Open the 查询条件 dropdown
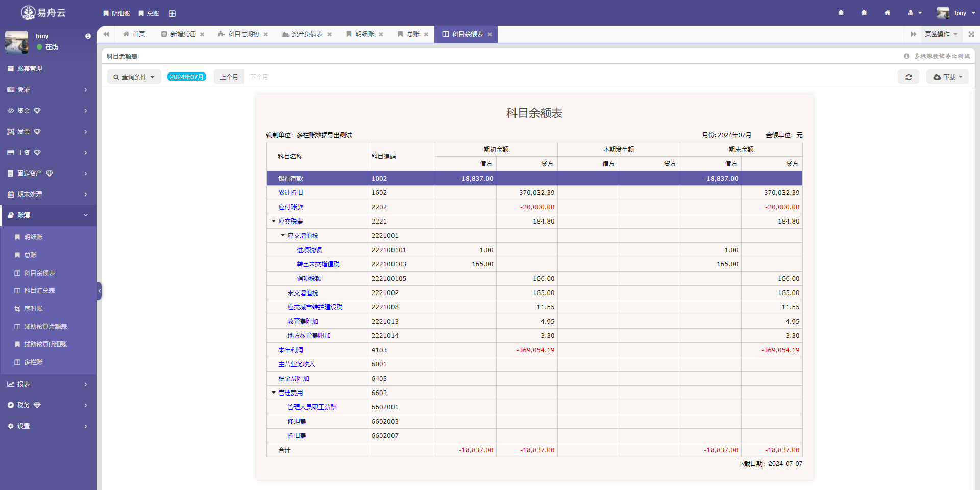 pyautogui.click(x=134, y=77)
